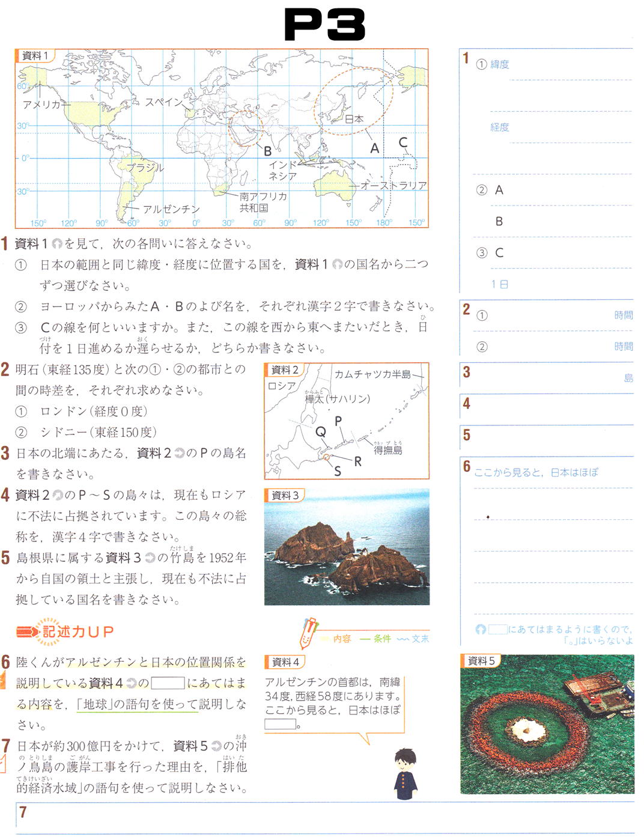Click the 資料2 map of northern islands
The image size is (644, 840).
(347, 421)
